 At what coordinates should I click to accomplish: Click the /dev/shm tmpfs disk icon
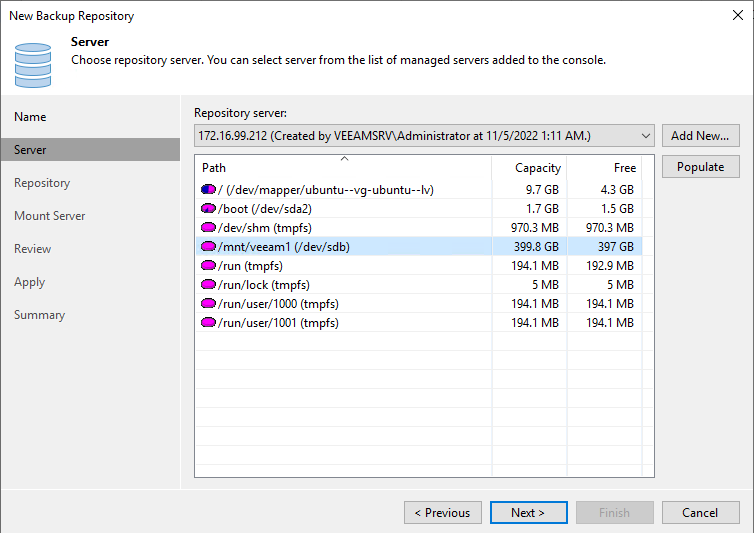pos(209,228)
